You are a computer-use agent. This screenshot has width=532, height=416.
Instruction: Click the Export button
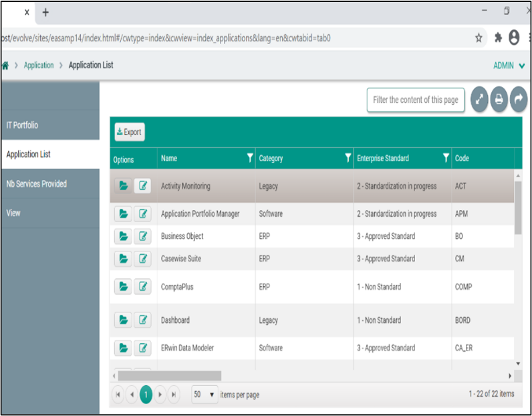129,132
